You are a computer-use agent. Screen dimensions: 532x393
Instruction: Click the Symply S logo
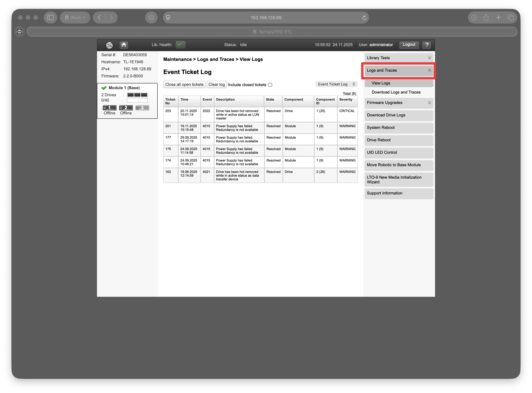point(109,45)
